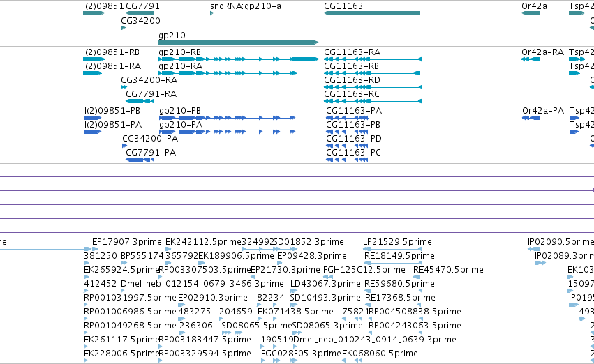The height and width of the screenshot is (364, 594).
Task: Select the CG11163-PC protein label
Action: [x=353, y=153]
